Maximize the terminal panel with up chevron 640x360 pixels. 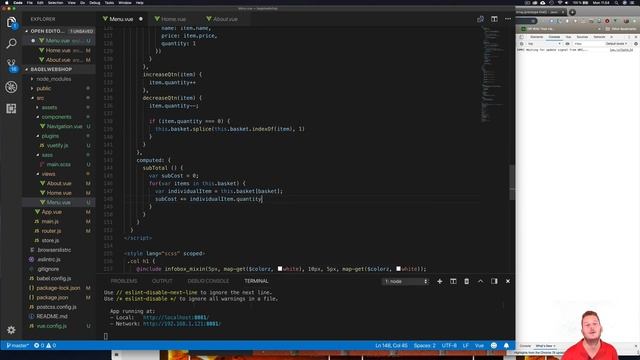pyautogui.click(x=480, y=281)
